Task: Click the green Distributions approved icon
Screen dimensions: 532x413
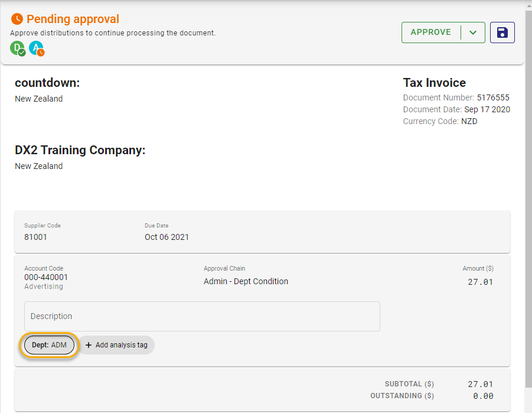Action: (x=17, y=48)
